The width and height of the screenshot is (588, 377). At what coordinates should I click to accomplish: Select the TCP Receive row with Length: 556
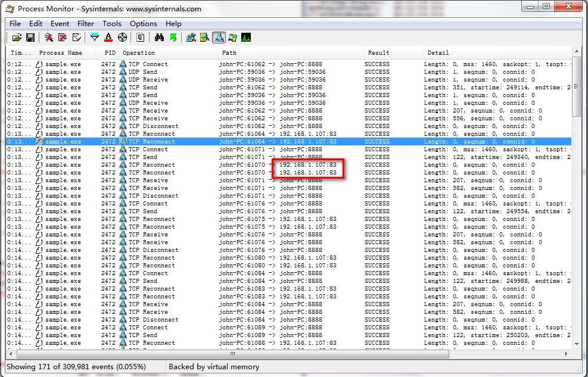point(289,119)
